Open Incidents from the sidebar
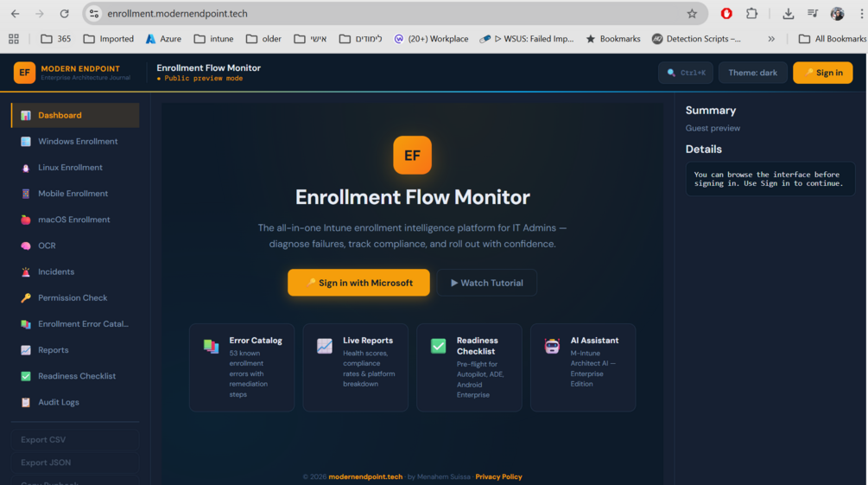This screenshot has width=868, height=485. [x=75, y=271]
